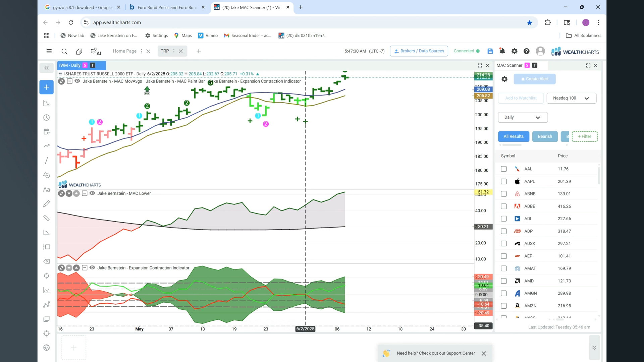Viewport: 644px width, 362px height.
Task: Reload the page in the browser
Action: click(x=71, y=22)
